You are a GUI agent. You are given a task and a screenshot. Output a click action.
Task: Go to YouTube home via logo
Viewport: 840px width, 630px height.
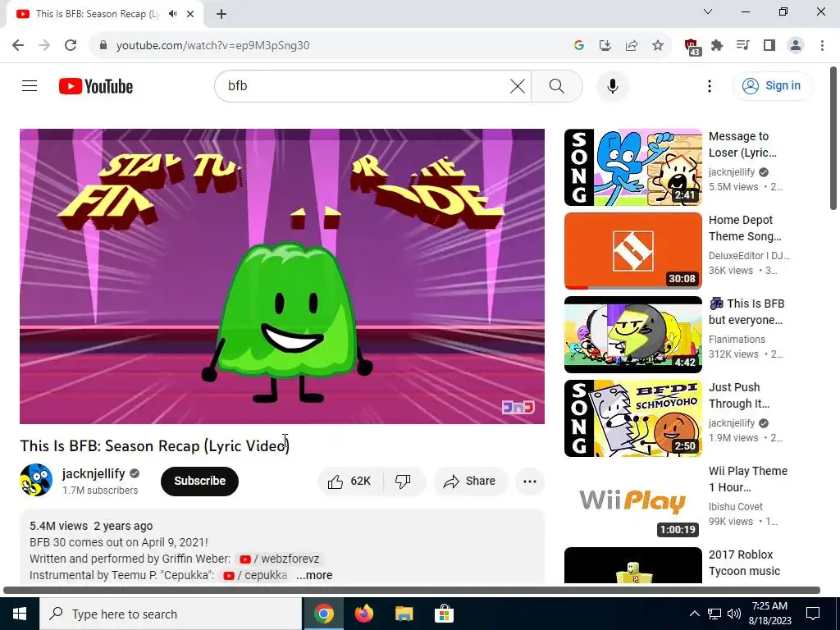click(96, 85)
